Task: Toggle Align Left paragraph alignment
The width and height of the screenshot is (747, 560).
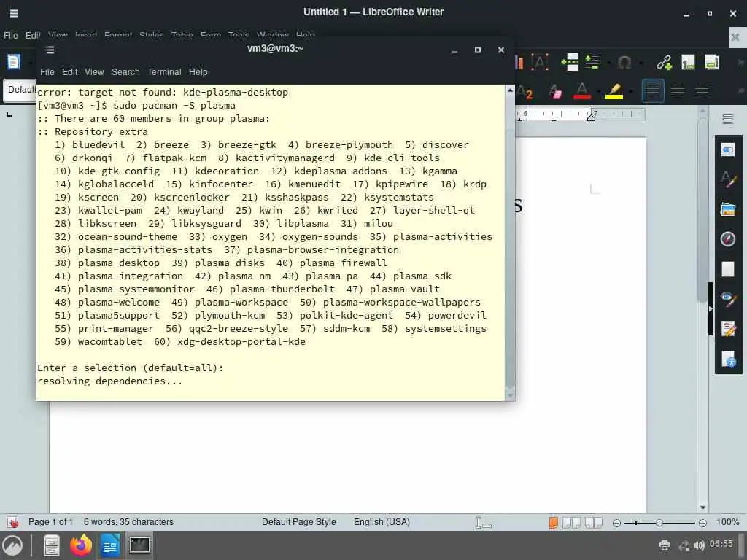Action: [653, 90]
